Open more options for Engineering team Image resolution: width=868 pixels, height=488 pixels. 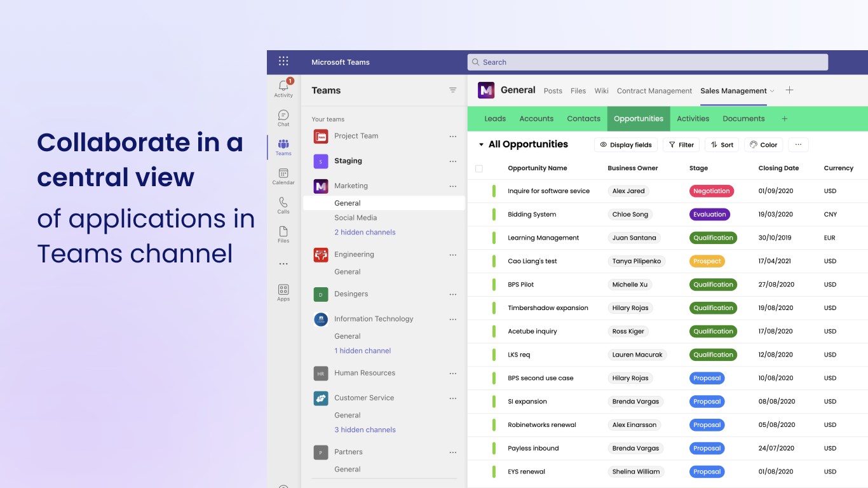[453, 255]
